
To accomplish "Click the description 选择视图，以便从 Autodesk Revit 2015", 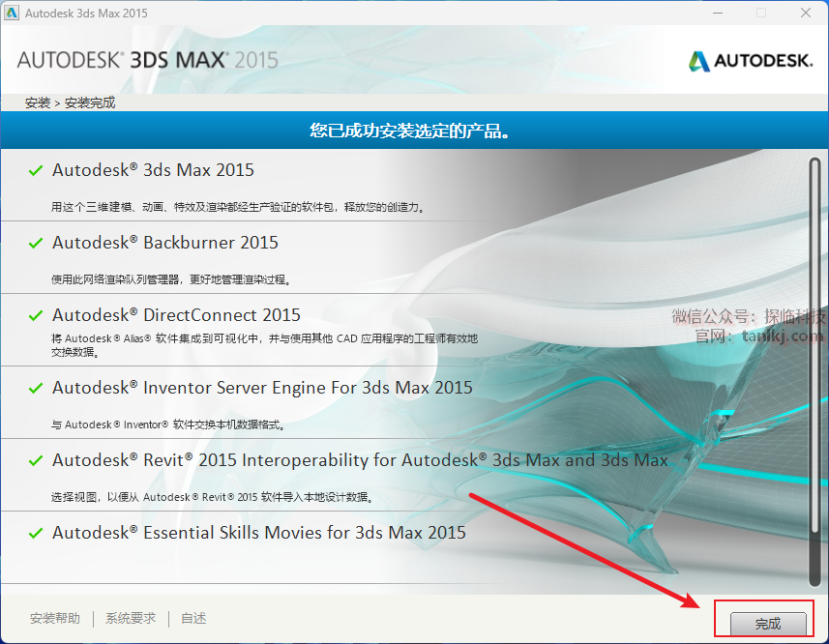I will pyautogui.click(x=212, y=497).
